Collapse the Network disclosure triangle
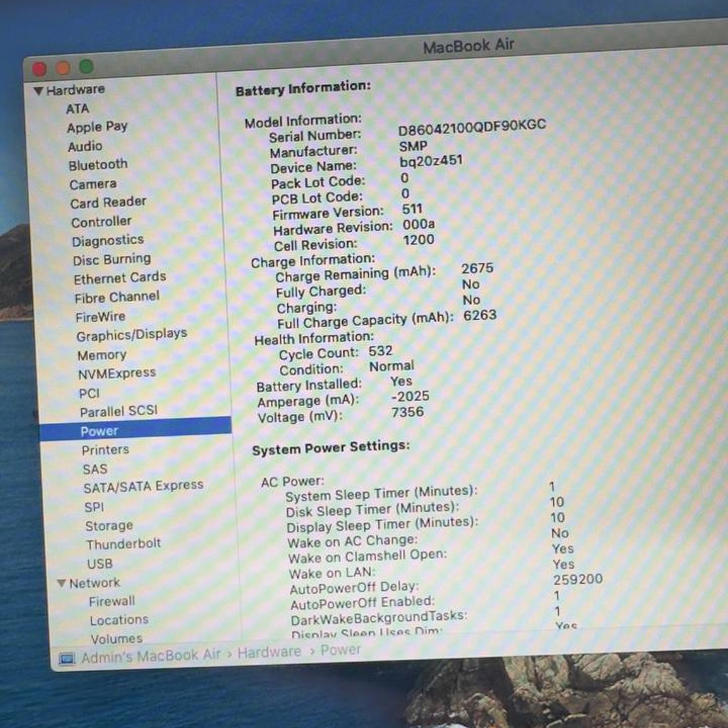The height and width of the screenshot is (728, 728). tap(61, 583)
